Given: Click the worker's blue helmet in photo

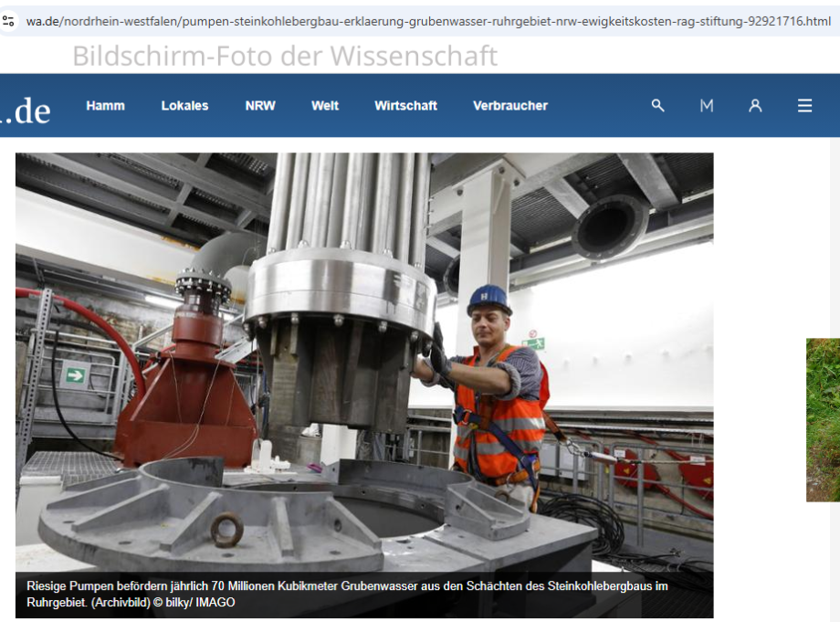Looking at the screenshot, I should tap(489, 298).
